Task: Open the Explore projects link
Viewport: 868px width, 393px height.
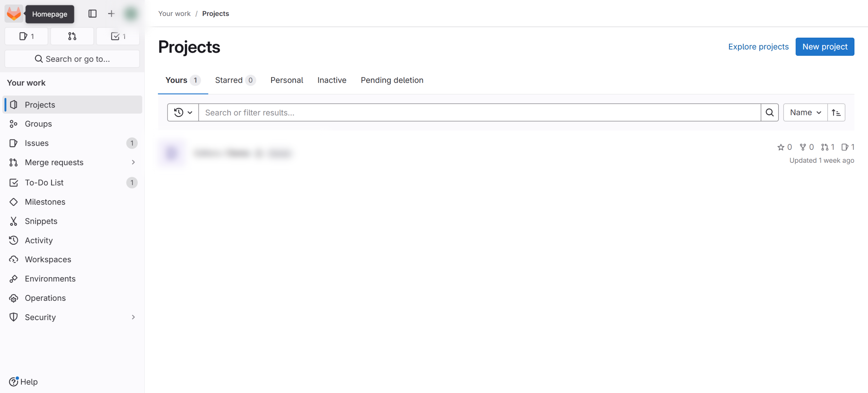Action: click(758, 47)
